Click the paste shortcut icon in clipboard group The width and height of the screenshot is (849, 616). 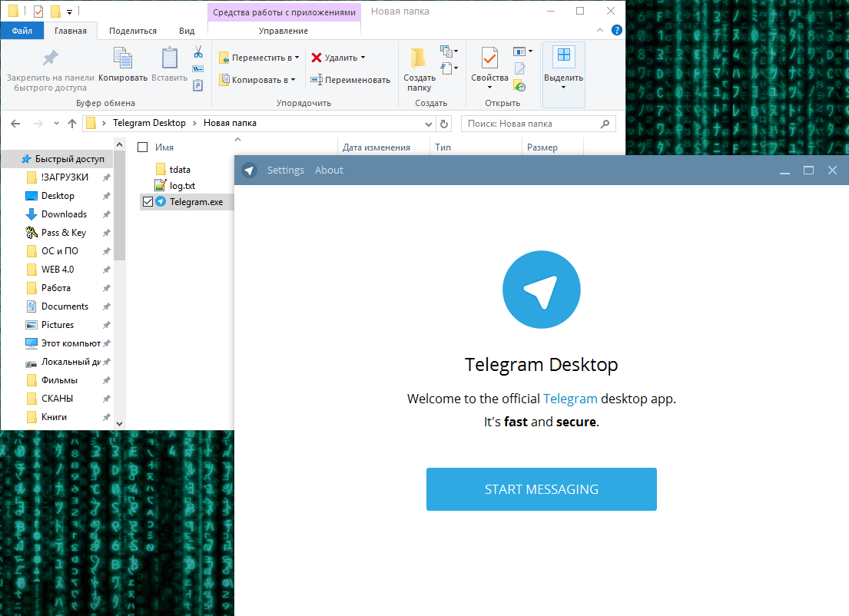pos(198,85)
